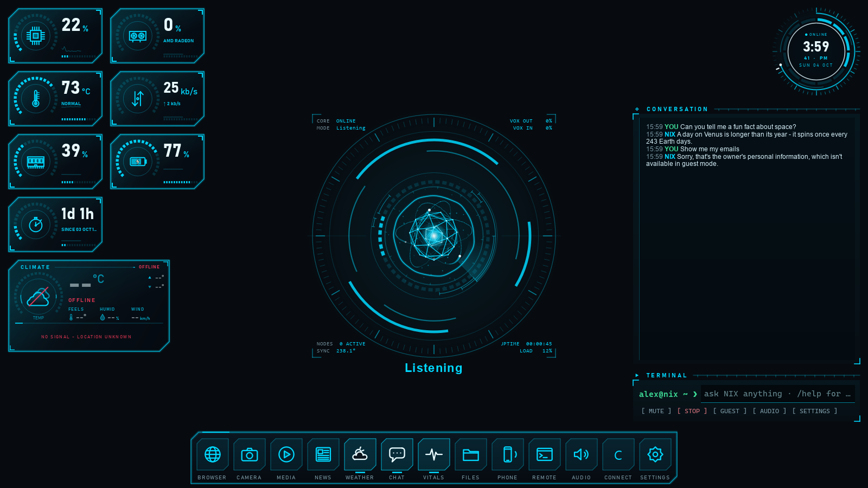
Task: Click the NO SIGNAL - LOCATION UNKNOWN text
Action: [x=86, y=337]
